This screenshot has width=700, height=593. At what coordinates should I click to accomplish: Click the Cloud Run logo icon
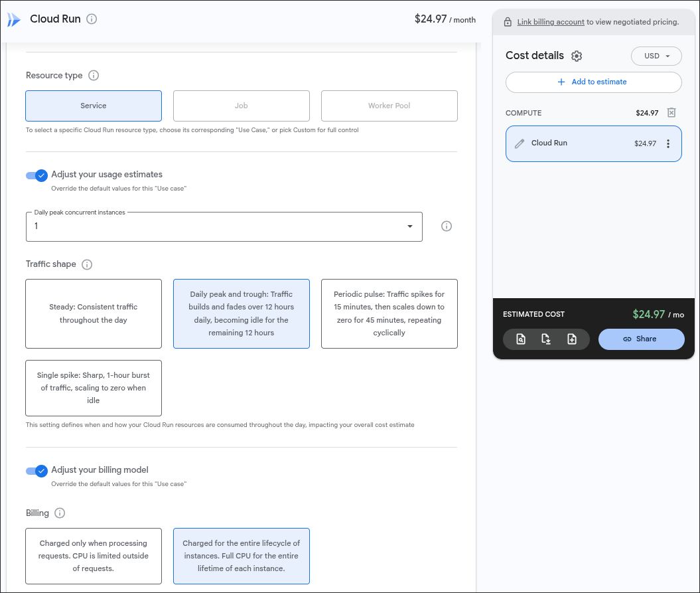[x=13, y=19]
